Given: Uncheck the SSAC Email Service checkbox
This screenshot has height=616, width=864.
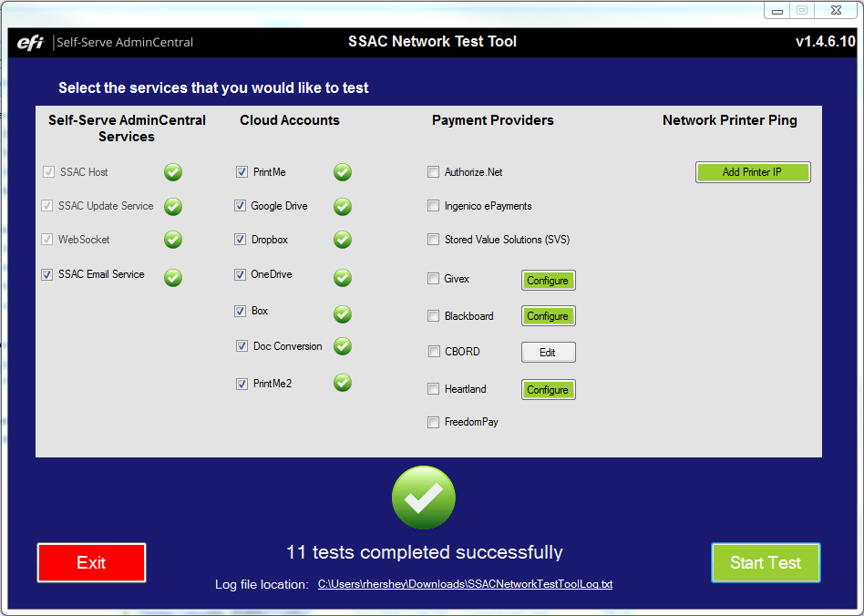Looking at the screenshot, I should pos(46,274).
